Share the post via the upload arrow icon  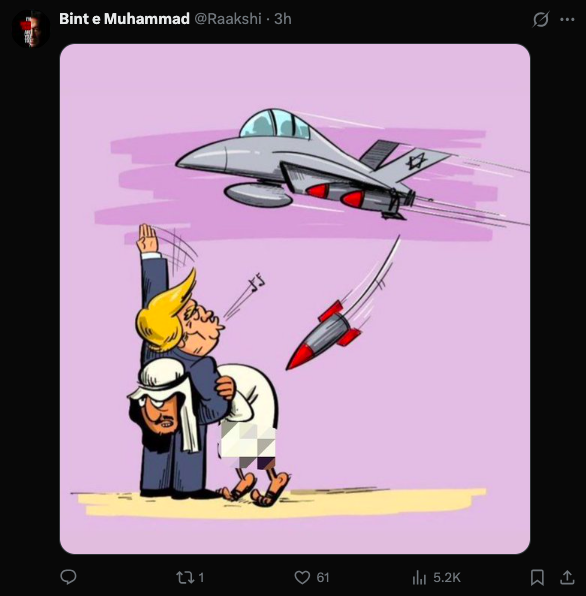click(567, 577)
